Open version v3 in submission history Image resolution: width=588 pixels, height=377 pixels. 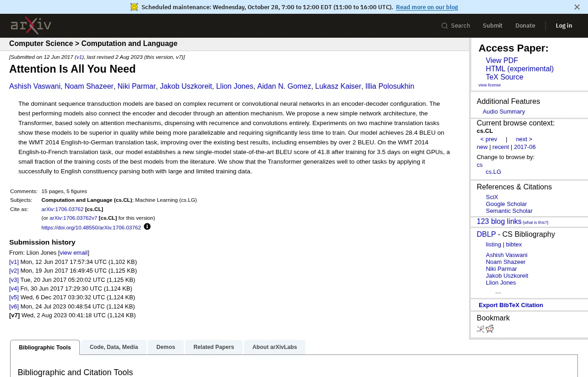(14, 280)
